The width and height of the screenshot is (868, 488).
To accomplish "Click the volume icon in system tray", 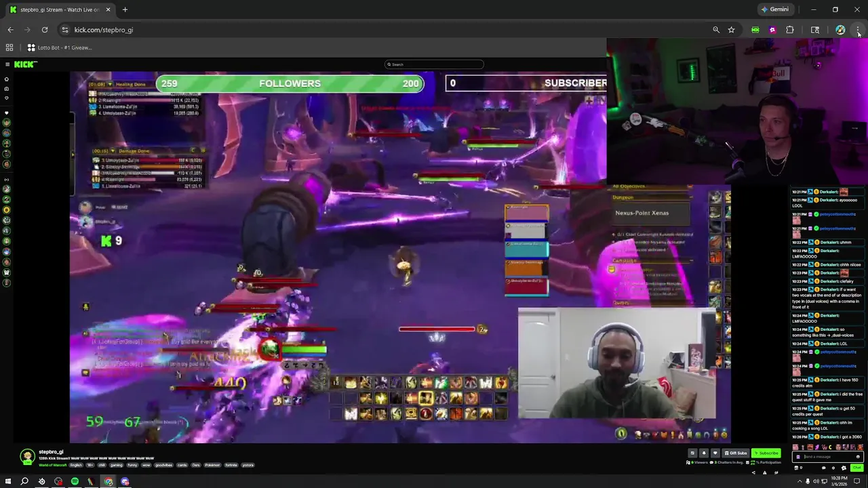I will click(x=816, y=481).
